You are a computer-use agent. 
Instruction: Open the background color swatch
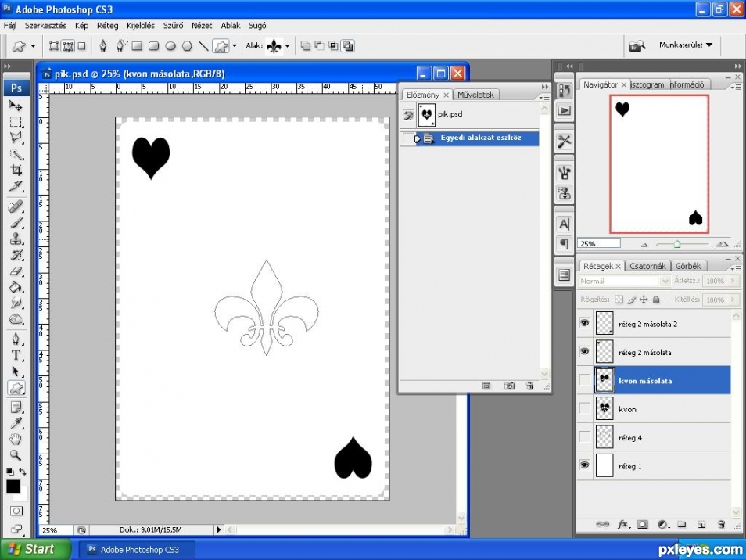pyautogui.click(x=23, y=496)
